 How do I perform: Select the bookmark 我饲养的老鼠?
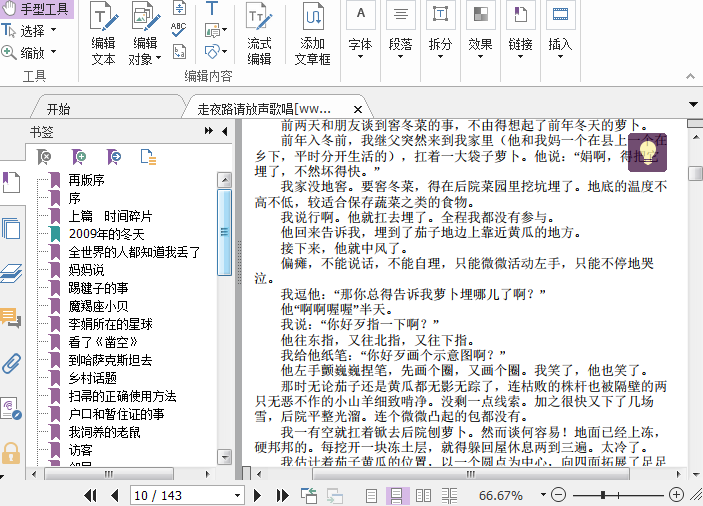point(104,432)
